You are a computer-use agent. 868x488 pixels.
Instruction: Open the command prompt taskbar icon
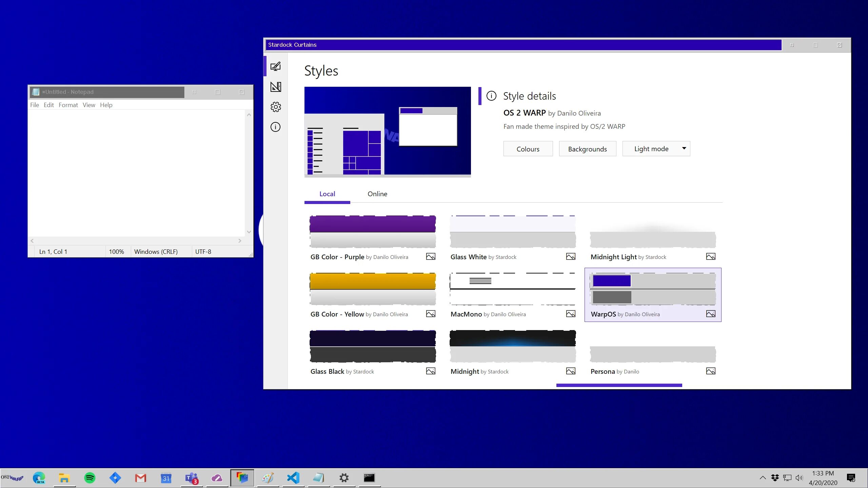click(369, 478)
